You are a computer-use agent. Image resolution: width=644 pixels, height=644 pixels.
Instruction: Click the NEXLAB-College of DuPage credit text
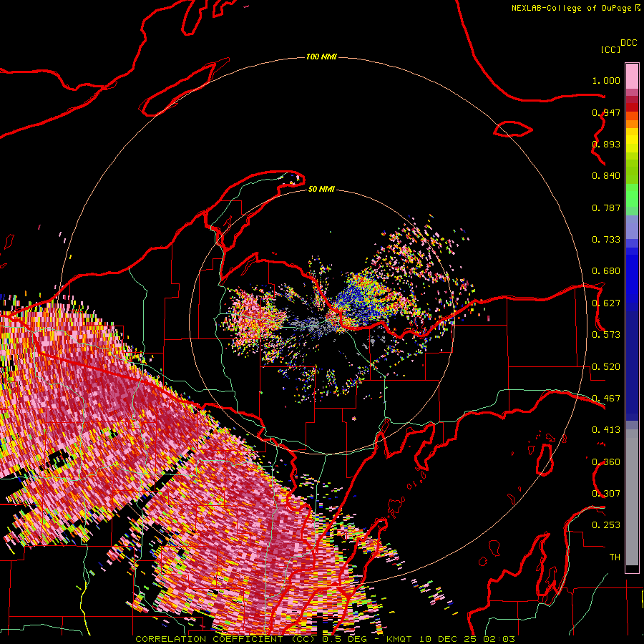[571, 8]
